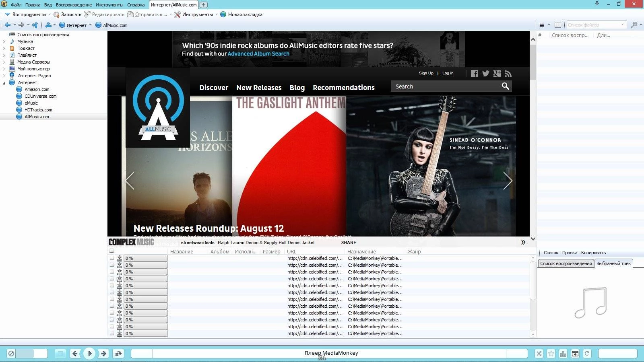Check the last download row checkbox

112,333
